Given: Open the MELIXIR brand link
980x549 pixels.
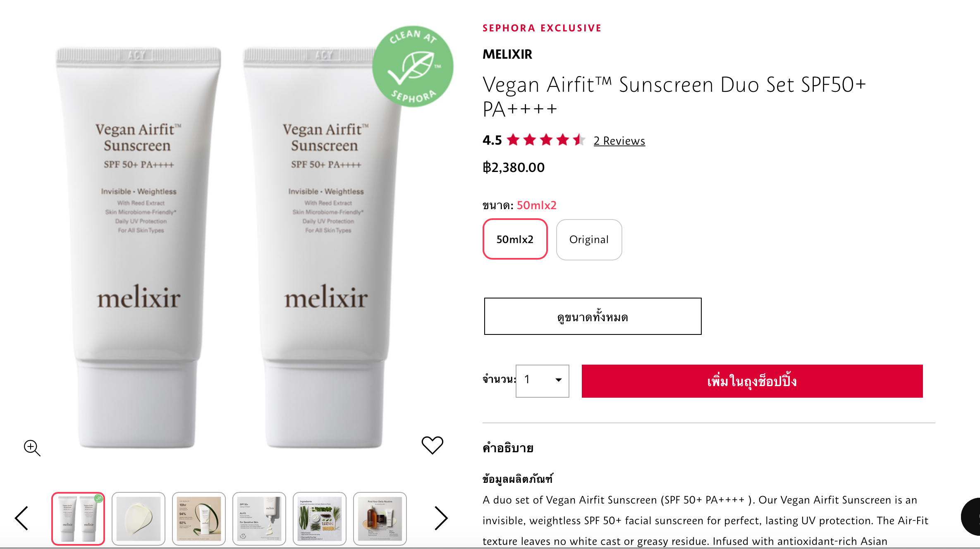Looking at the screenshot, I should click(x=507, y=54).
